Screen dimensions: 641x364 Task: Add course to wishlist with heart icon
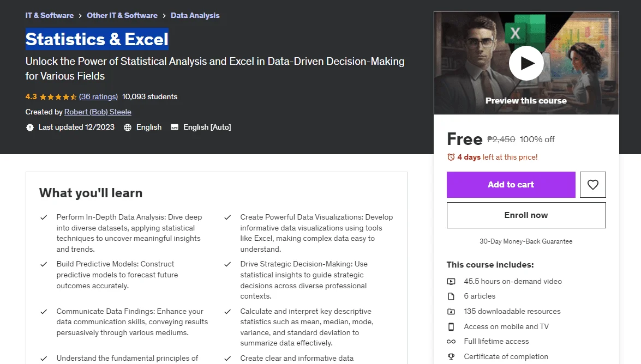593,185
